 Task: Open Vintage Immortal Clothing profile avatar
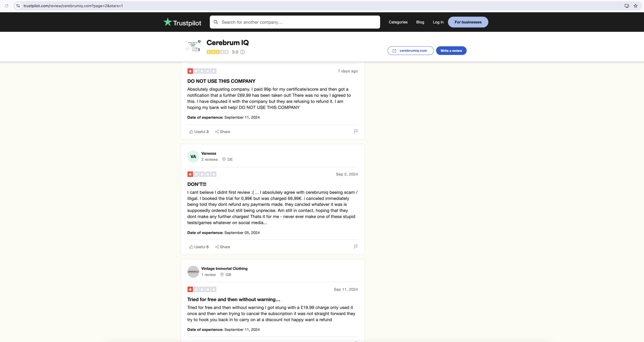pos(193,272)
